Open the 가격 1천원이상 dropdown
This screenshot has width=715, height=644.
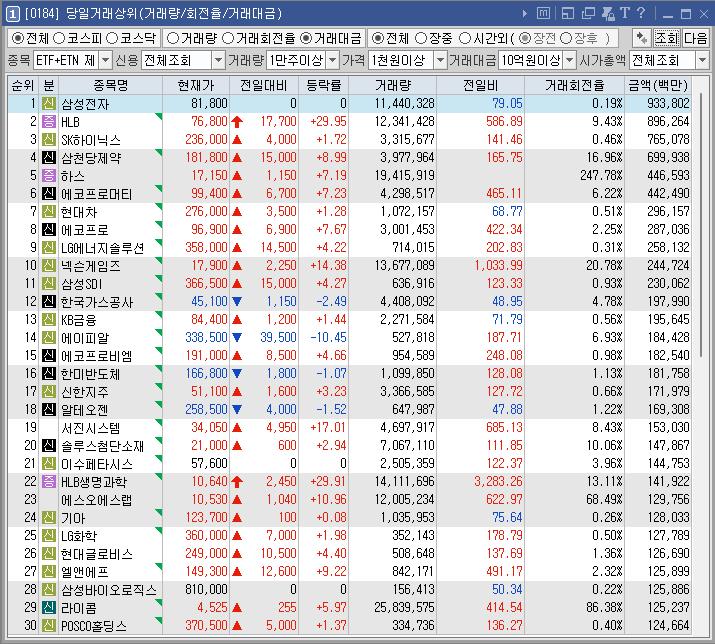[440, 60]
